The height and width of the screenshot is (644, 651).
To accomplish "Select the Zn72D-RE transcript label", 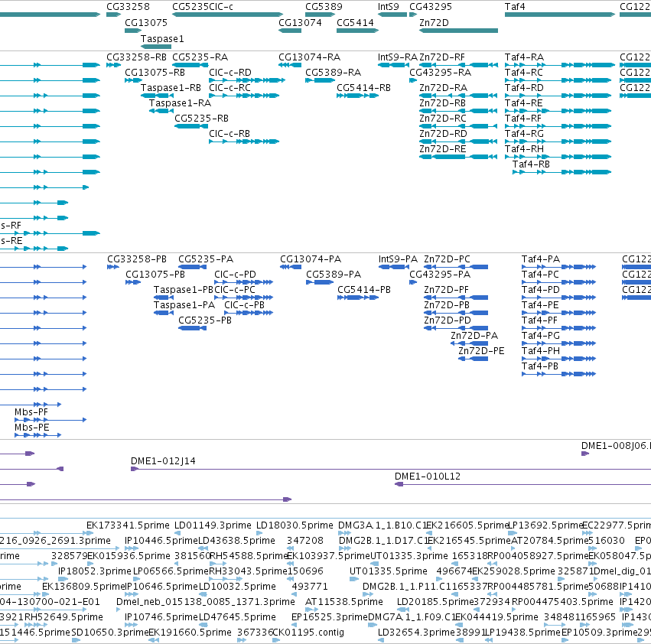I will [443, 149].
